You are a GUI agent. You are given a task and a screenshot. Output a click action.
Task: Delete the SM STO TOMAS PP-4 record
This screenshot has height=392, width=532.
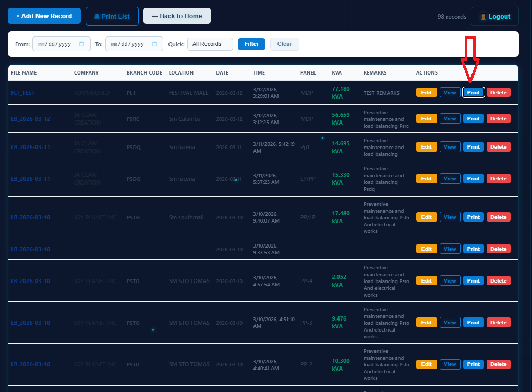498,281
